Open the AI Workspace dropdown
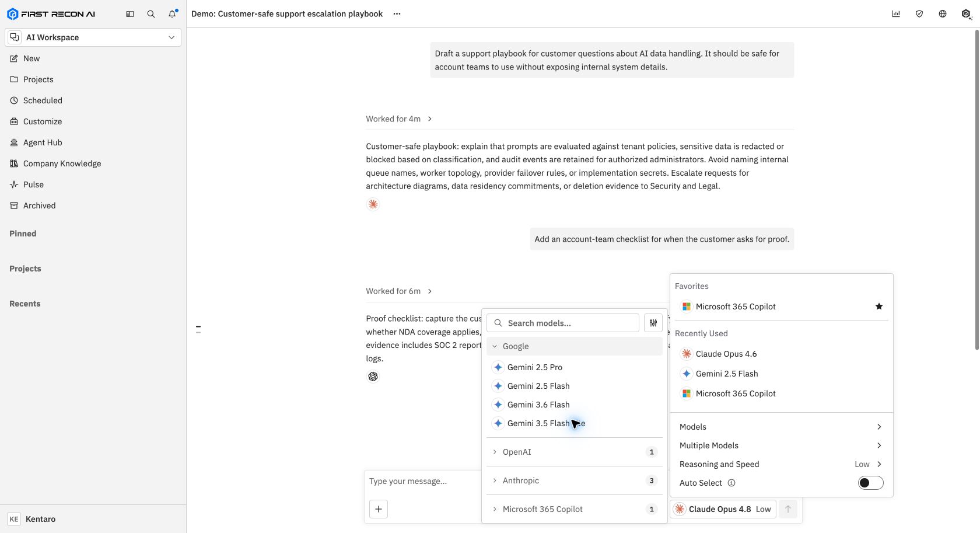The width and height of the screenshot is (980, 533). click(93, 37)
